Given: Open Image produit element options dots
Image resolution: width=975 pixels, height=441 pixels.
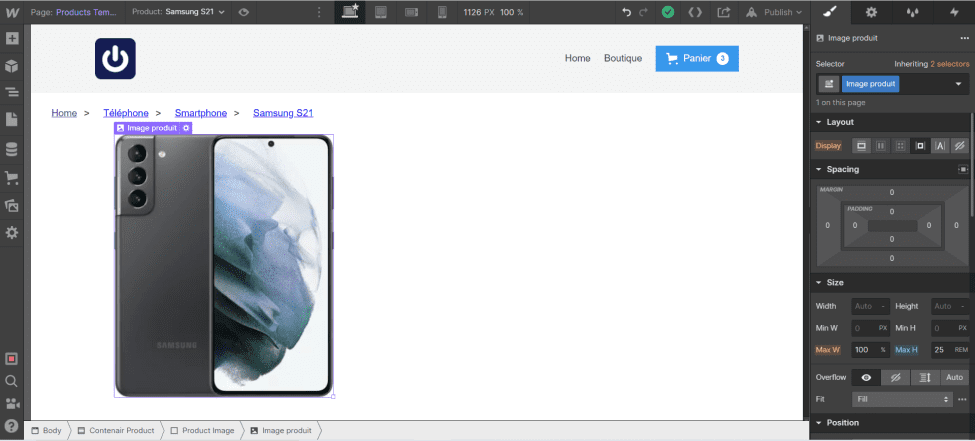Looking at the screenshot, I should click(x=964, y=38).
